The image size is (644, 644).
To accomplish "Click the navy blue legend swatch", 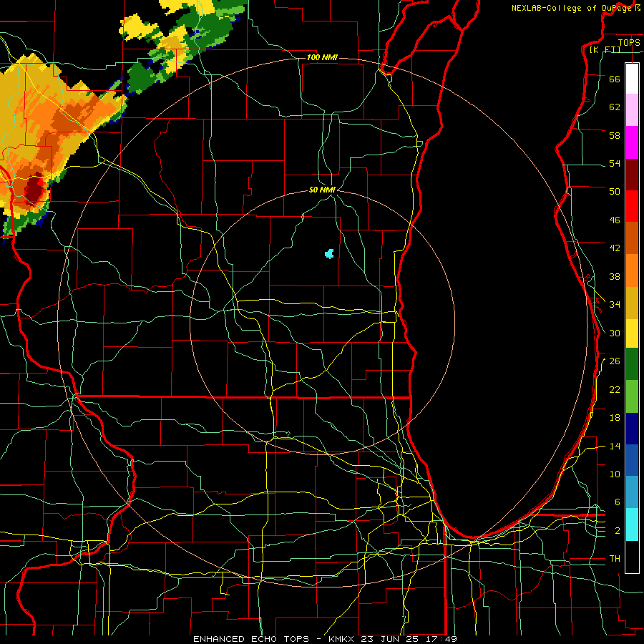I will (632, 429).
